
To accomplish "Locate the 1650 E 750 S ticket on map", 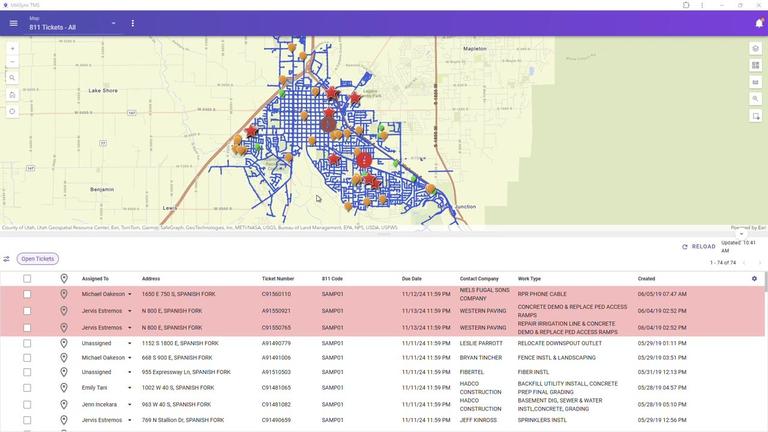I will (x=64, y=294).
